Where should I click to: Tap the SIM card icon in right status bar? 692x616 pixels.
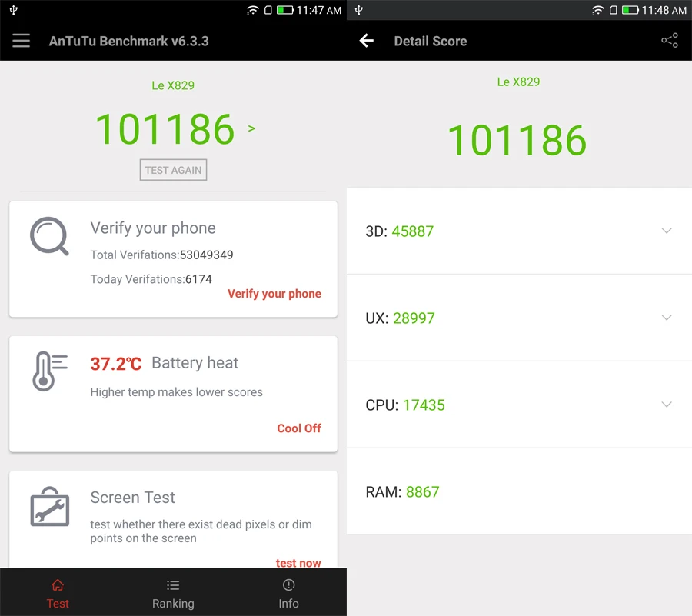(x=613, y=10)
